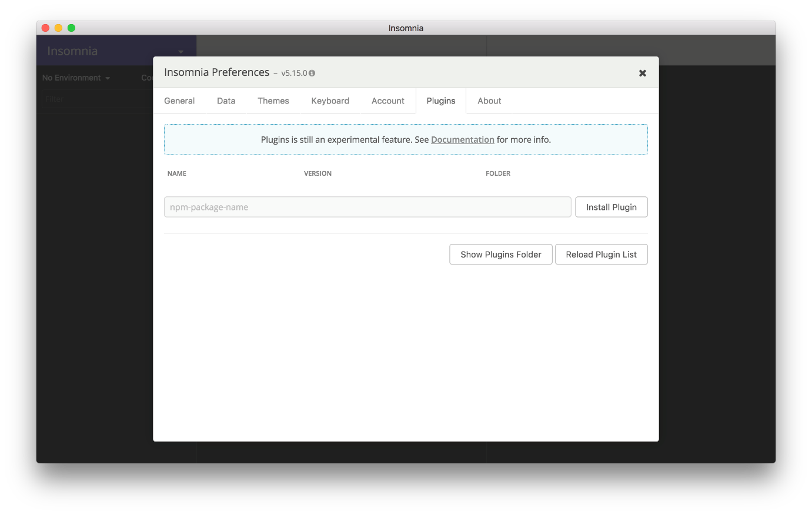This screenshot has width=812, height=515.
Task: Click the Install Plugin button
Action: 611,207
